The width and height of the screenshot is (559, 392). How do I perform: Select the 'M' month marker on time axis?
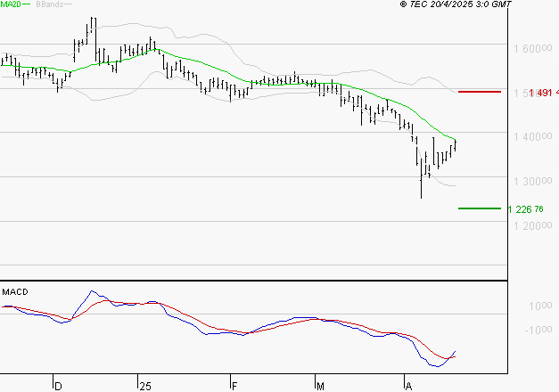pyautogui.click(x=320, y=386)
